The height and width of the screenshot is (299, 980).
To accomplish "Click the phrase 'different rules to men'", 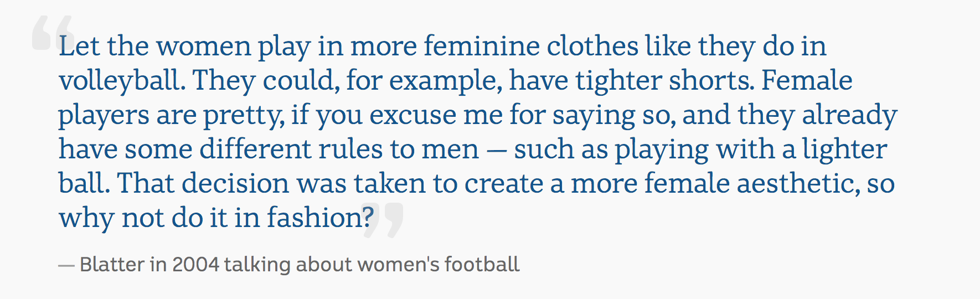I will click(x=339, y=149).
